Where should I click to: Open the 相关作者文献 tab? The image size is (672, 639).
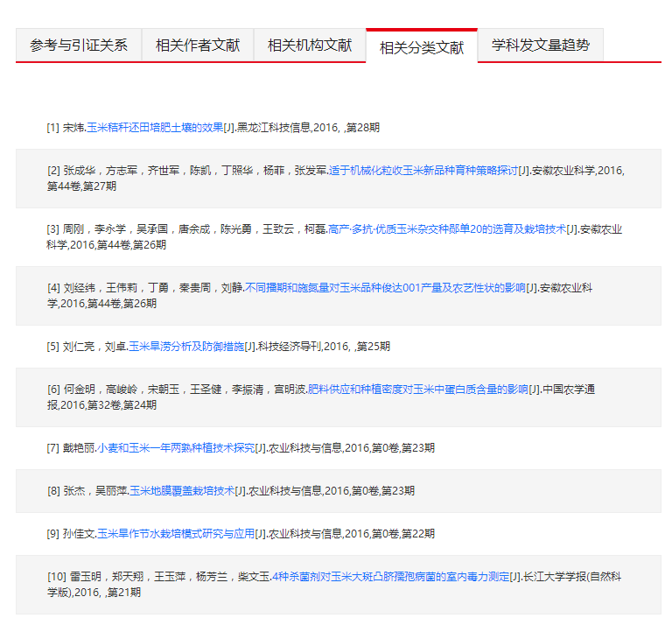[x=198, y=46]
